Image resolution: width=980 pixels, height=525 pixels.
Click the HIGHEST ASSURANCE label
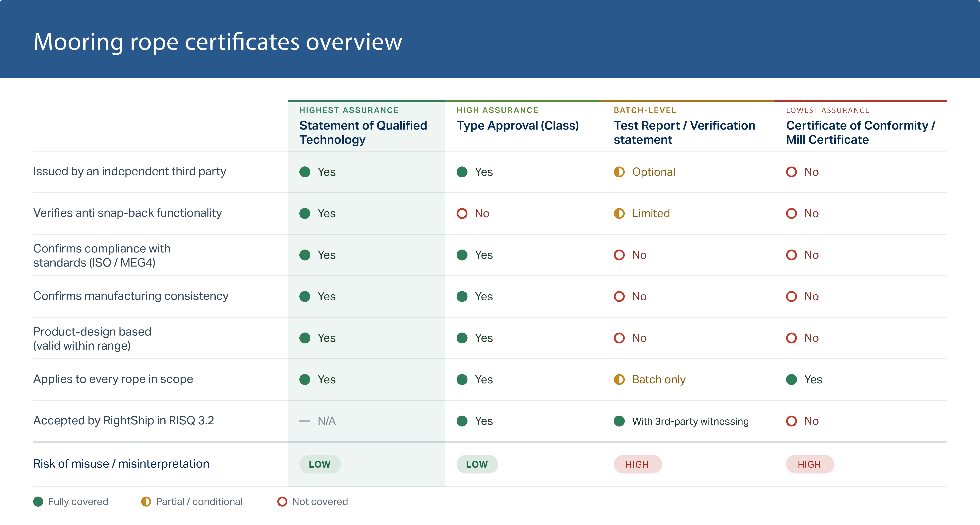coord(349,110)
